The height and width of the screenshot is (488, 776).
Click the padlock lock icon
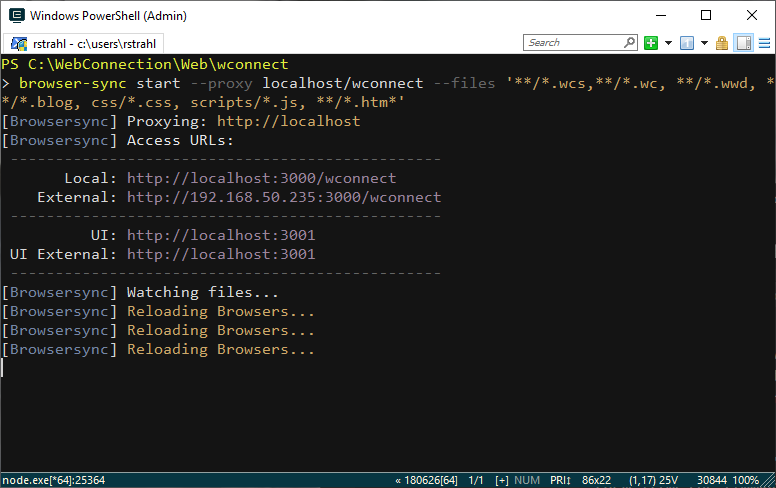pos(722,43)
